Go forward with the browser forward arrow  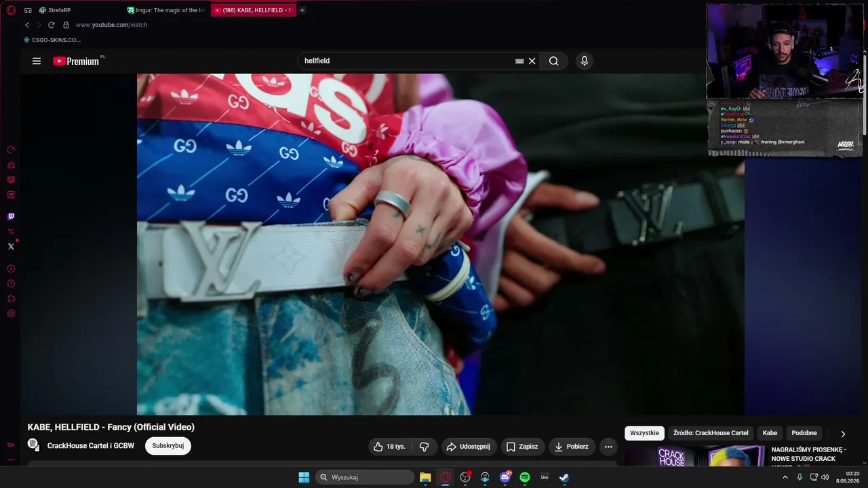click(x=39, y=25)
